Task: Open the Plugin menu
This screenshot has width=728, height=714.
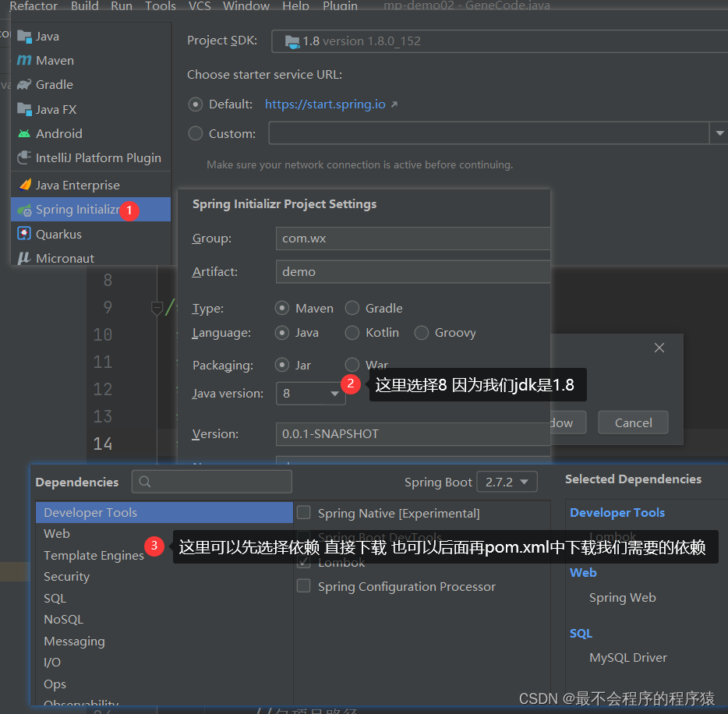Action: 341,5
